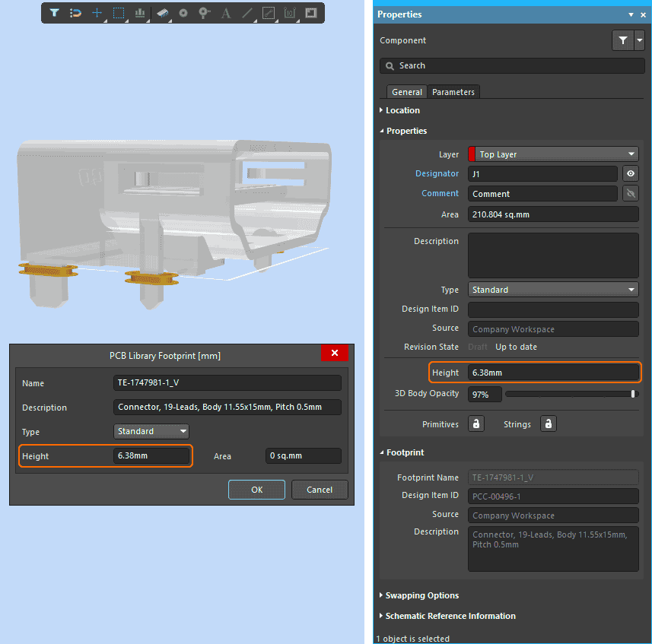Click the snapping options magnet icon

pyautogui.click(x=75, y=13)
